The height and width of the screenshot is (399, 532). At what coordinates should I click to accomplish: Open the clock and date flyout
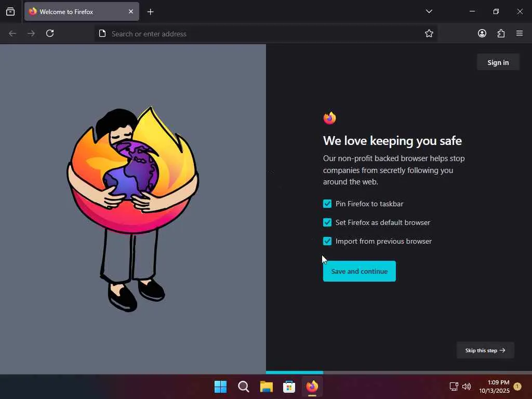coord(494,387)
